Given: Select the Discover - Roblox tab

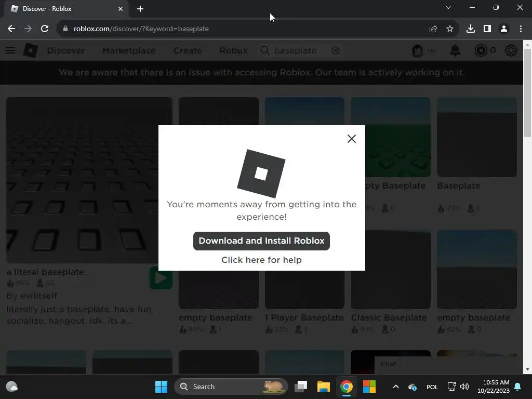Looking at the screenshot, I should pyautogui.click(x=66, y=9).
